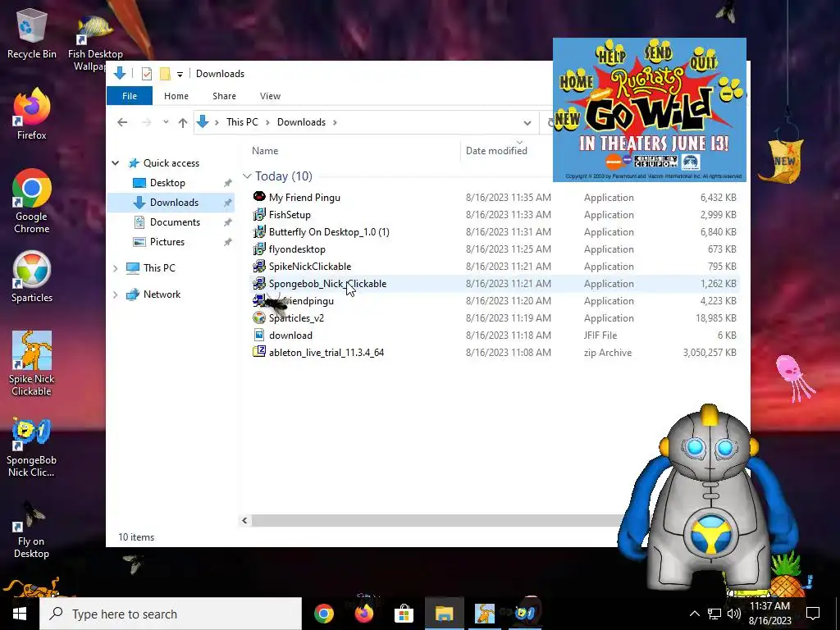Select the flyondesktop installer icon

pyautogui.click(x=259, y=249)
